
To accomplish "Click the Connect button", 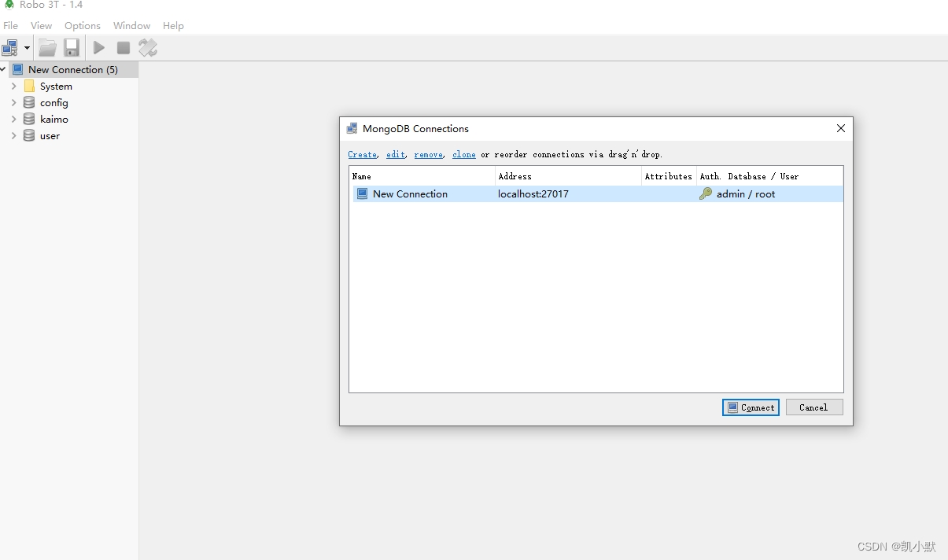I will (x=751, y=407).
